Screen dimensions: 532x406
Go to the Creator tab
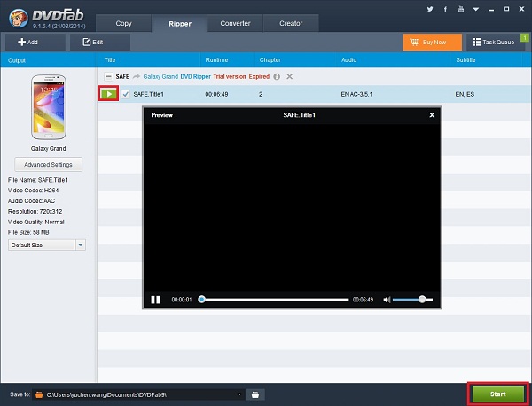click(x=291, y=23)
